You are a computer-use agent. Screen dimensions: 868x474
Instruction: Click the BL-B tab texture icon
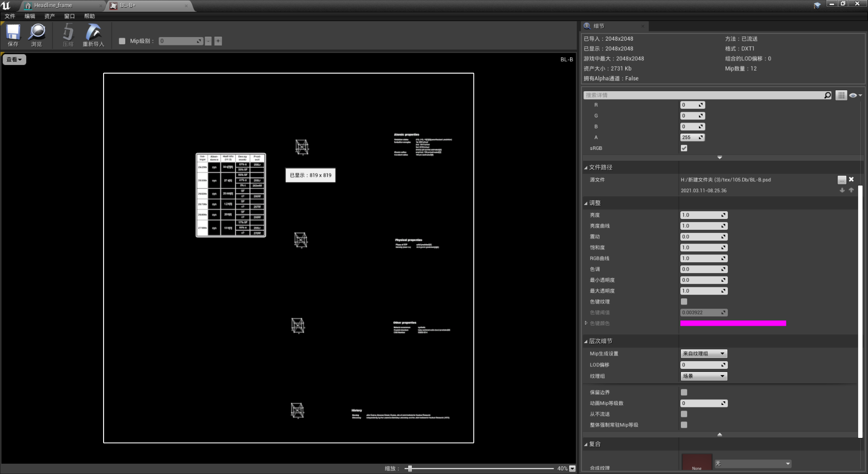coord(113,6)
